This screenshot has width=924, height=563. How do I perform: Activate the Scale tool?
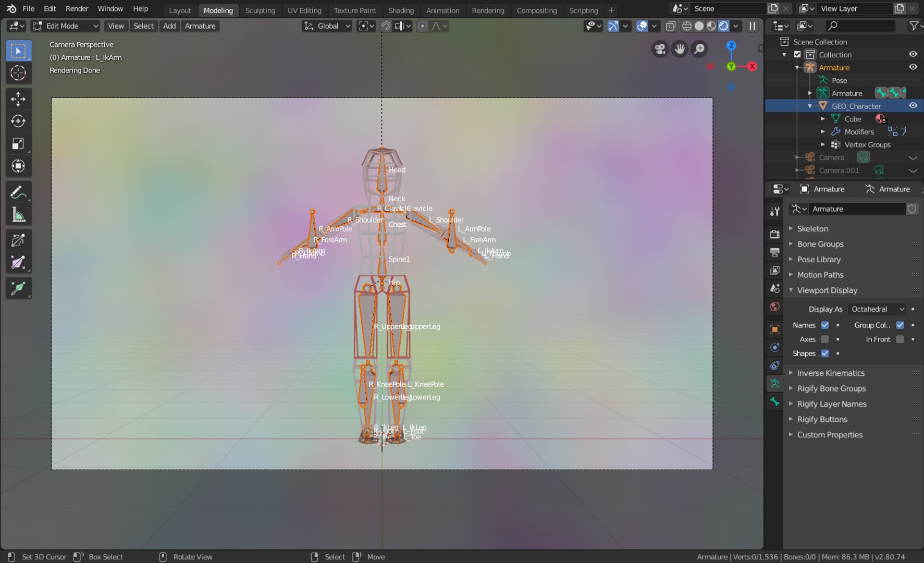point(18,144)
